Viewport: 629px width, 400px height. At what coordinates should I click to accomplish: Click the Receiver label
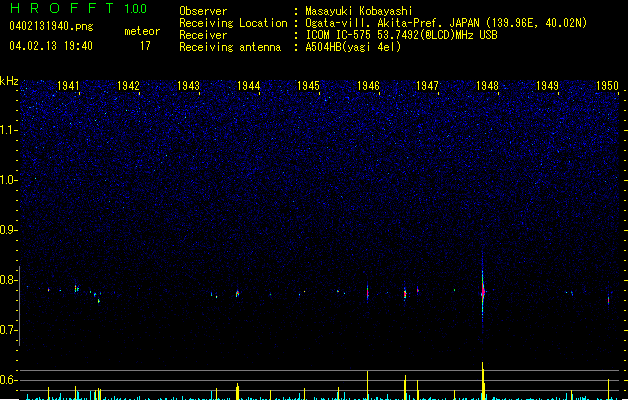pos(203,35)
